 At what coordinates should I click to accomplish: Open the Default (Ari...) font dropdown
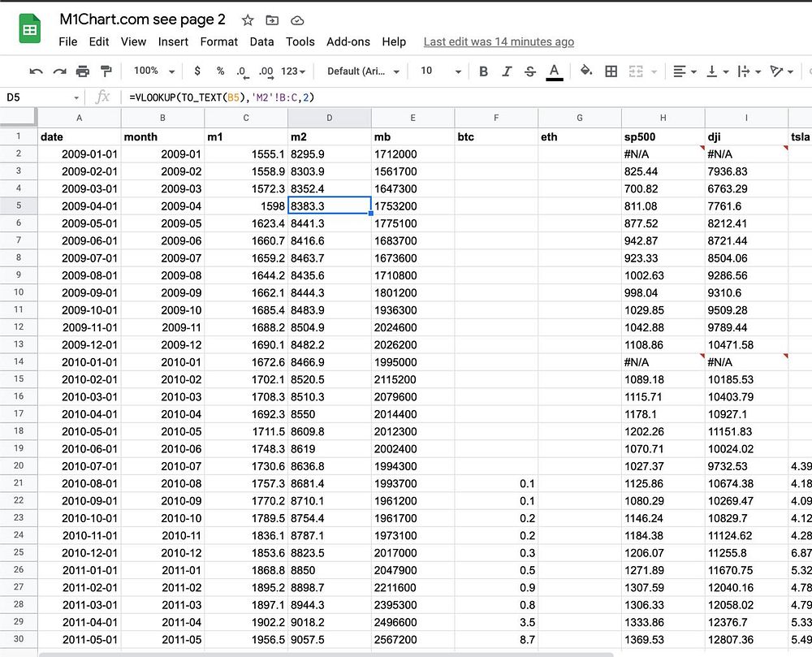click(363, 71)
